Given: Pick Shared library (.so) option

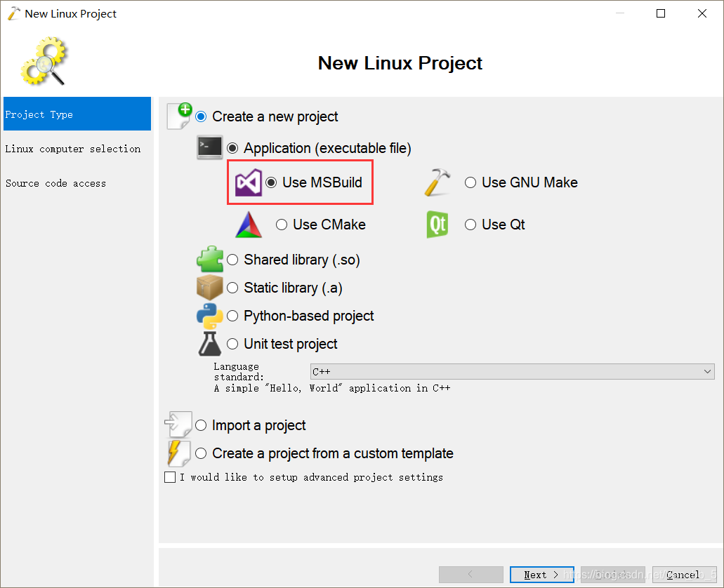Looking at the screenshot, I should (232, 260).
